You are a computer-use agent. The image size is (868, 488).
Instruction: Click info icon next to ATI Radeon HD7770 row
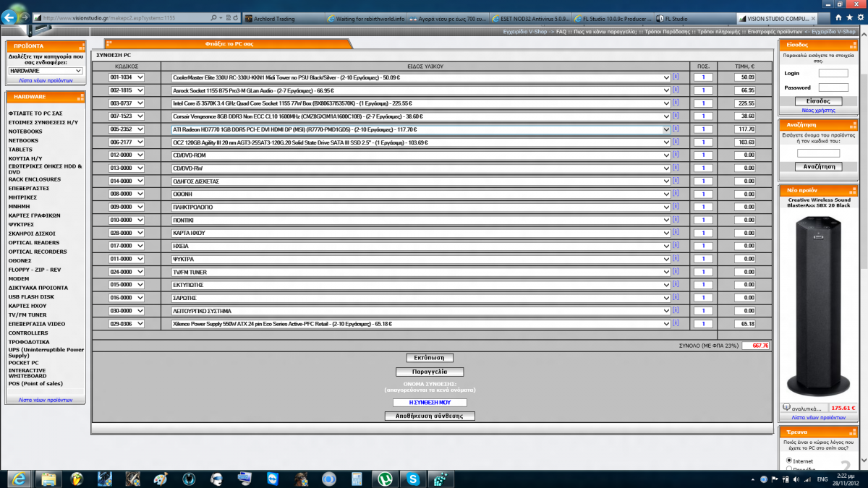pyautogui.click(x=676, y=129)
